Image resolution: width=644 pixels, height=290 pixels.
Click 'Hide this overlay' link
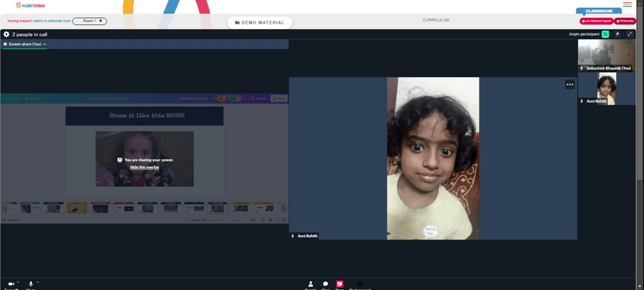144,167
